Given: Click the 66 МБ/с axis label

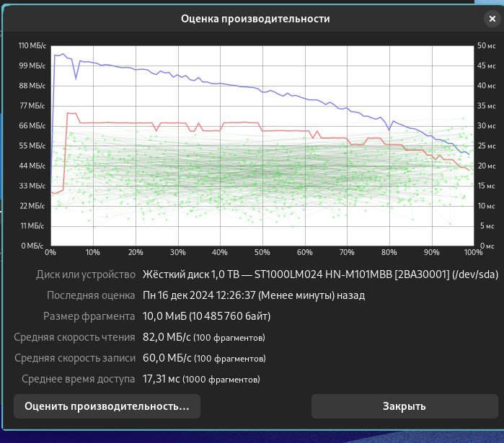Looking at the screenshot, I should click(x=32, y=126).
